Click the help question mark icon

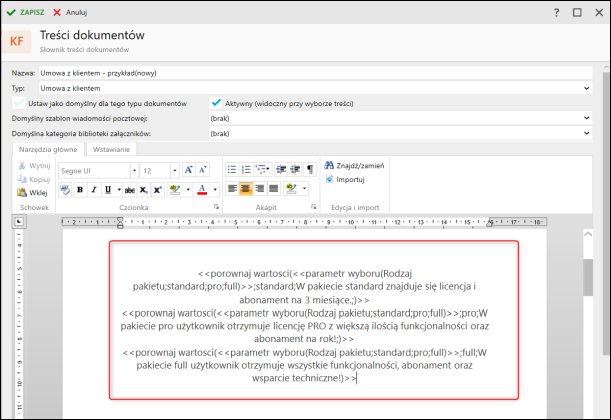(556, 12)
